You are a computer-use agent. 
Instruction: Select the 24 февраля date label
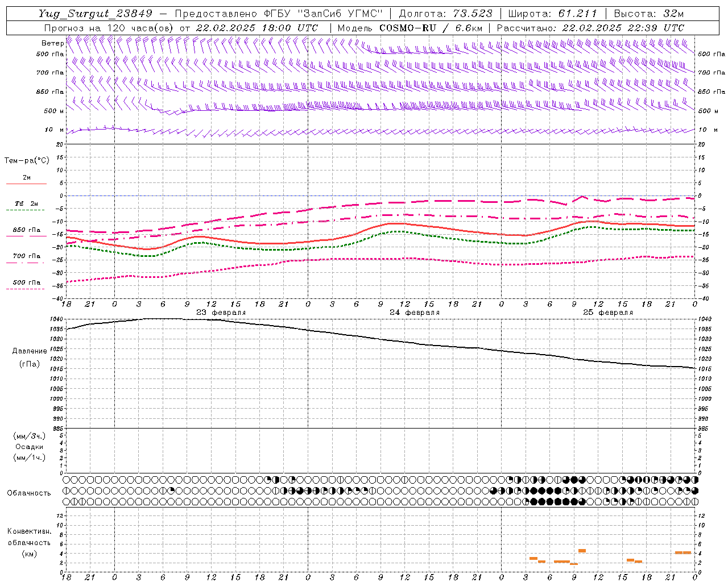coord(415,313)
